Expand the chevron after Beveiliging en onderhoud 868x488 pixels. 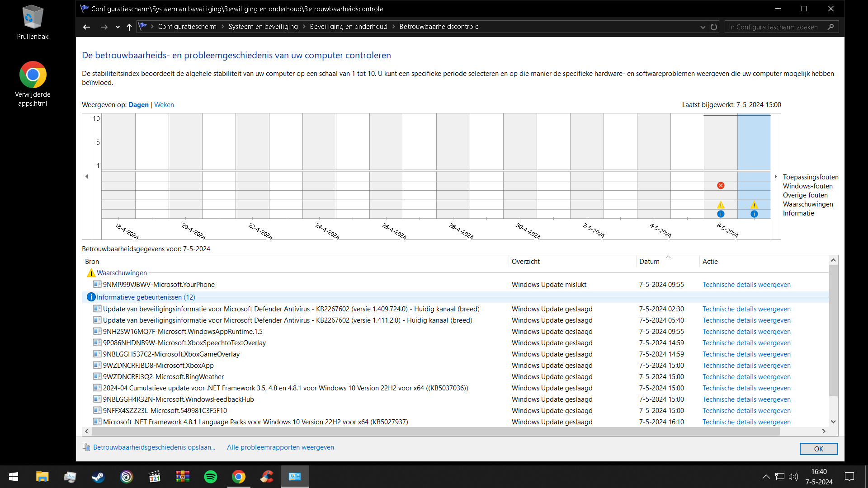[x=394, y=27]
